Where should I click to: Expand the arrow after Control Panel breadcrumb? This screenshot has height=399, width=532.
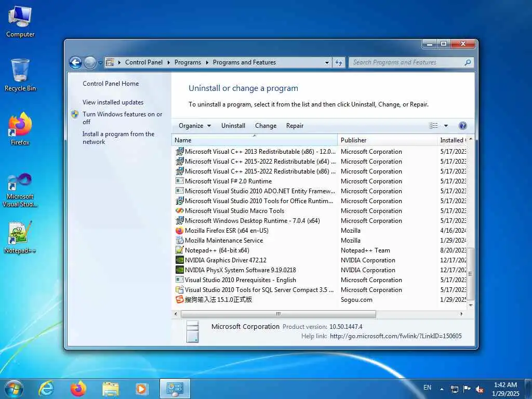(169, 62)
